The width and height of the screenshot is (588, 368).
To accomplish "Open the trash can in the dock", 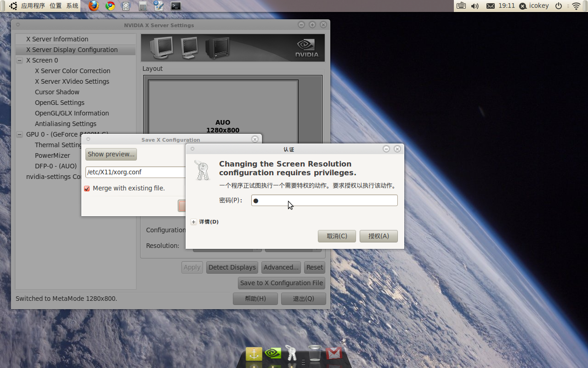I will (315, 353).
